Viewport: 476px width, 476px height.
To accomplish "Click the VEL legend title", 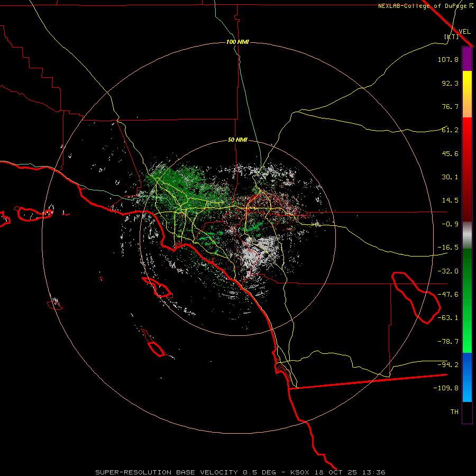I will pyautogui.click(x=464, y=32).
